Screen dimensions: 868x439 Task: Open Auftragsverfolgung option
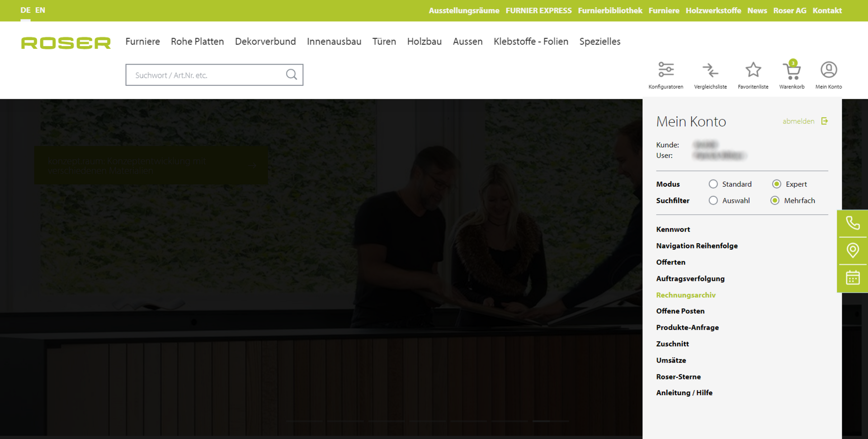(690, 279)
